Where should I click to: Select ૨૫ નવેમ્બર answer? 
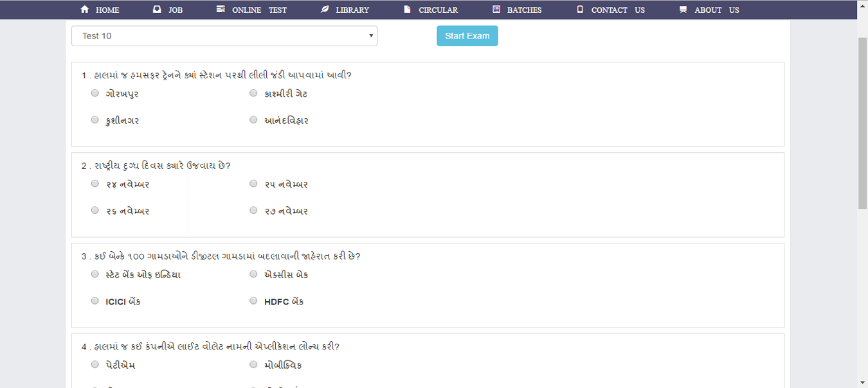click(253, 184)
